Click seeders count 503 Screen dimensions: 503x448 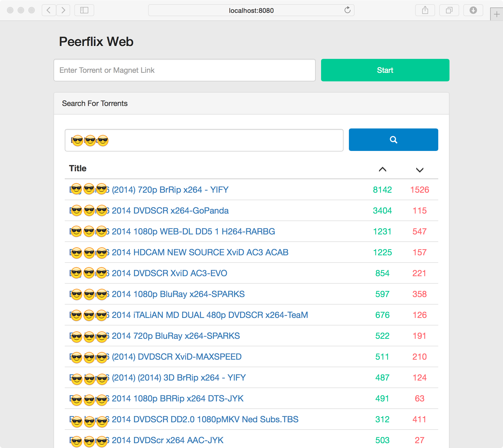tap(382, 440)
